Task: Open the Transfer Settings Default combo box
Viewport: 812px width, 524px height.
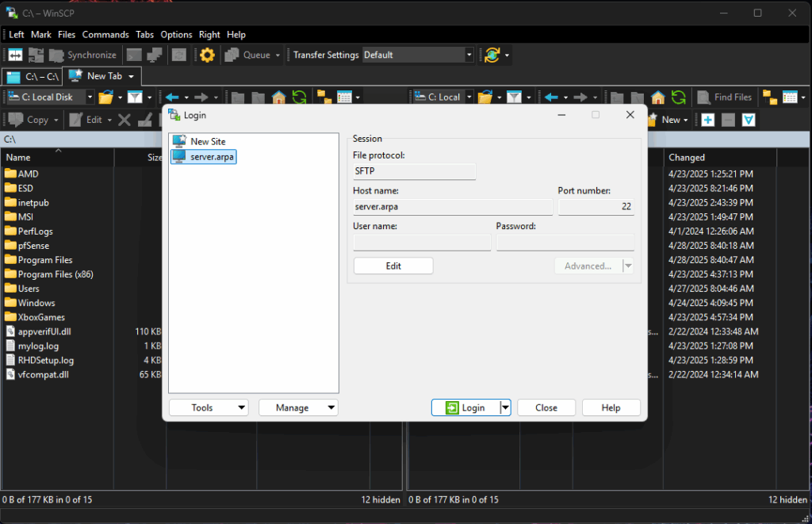Action: coord(418,55)
